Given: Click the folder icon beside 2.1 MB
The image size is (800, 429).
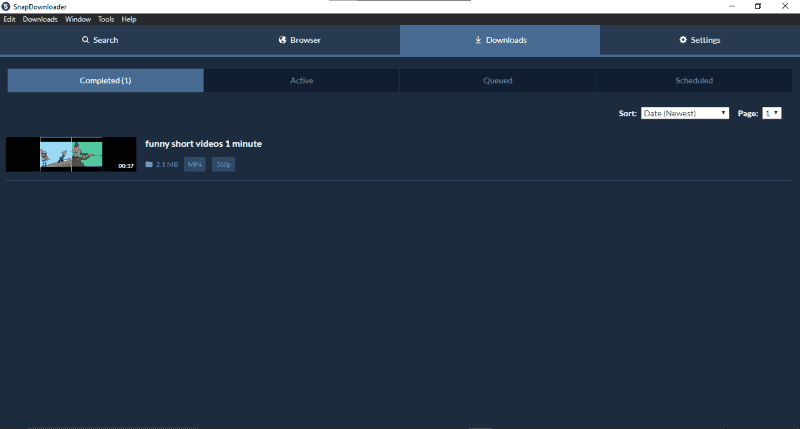Looking at the screenshot, I should point(149,164).
